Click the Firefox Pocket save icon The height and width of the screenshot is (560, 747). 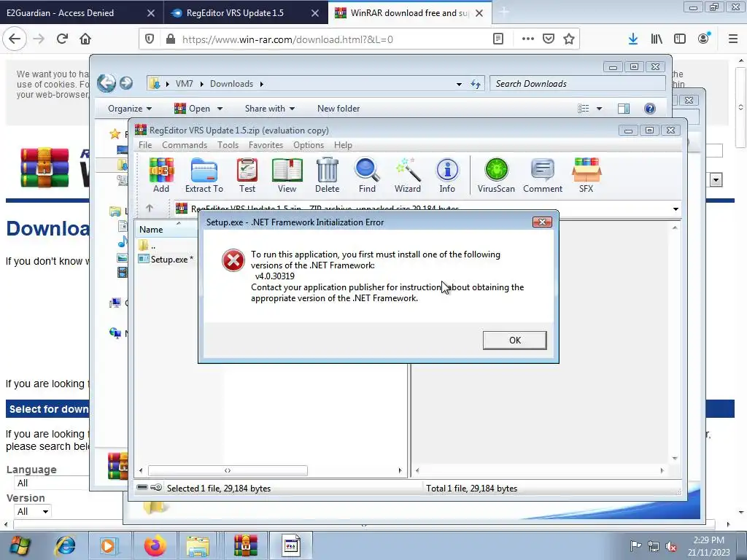click(549, 39)
